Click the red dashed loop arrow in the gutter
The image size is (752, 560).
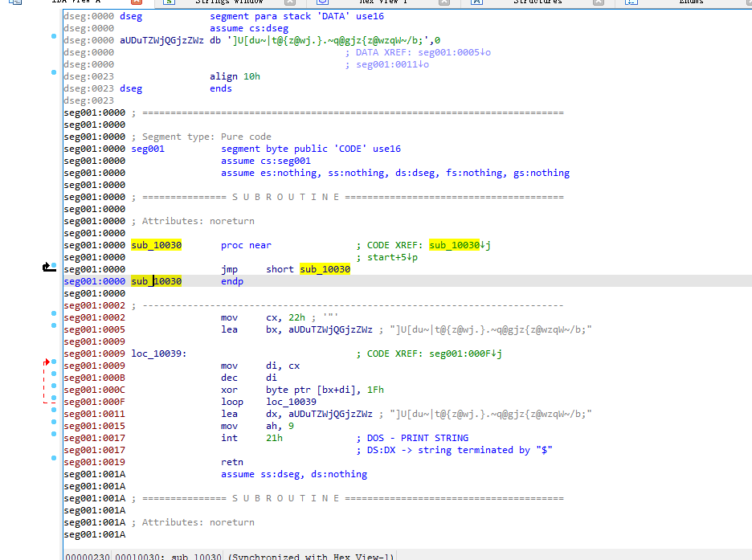pos(45,381)
